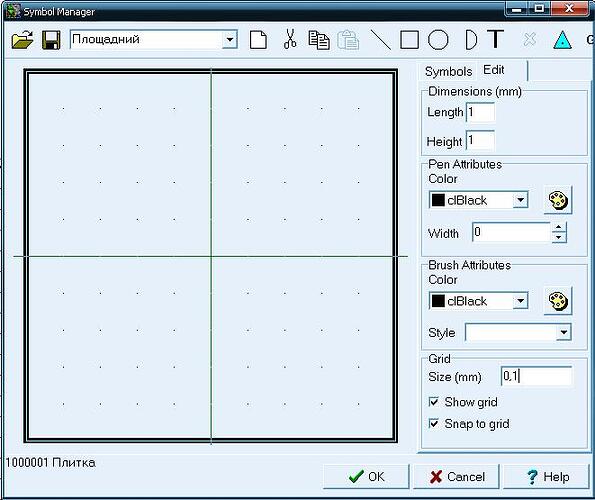Create a new blank symbol page
The image size is (595, 500).
click(258, 39)
